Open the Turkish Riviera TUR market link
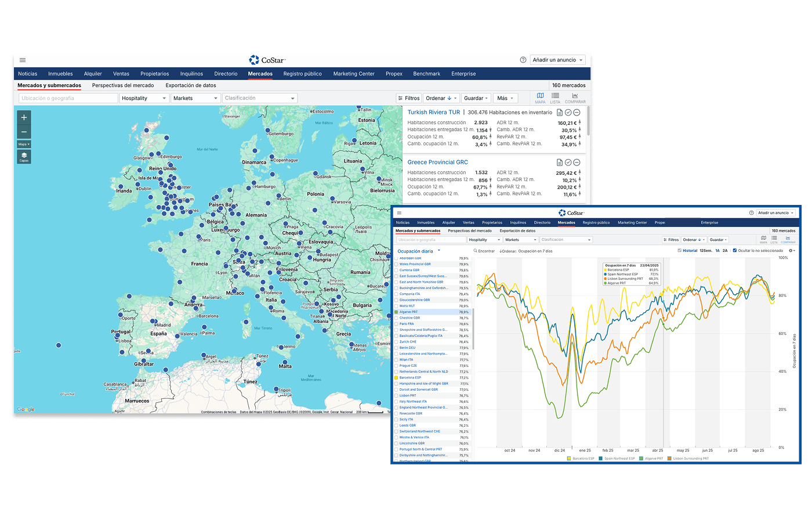Viewport: 812px width, 519px height. [x=433, y=113]
